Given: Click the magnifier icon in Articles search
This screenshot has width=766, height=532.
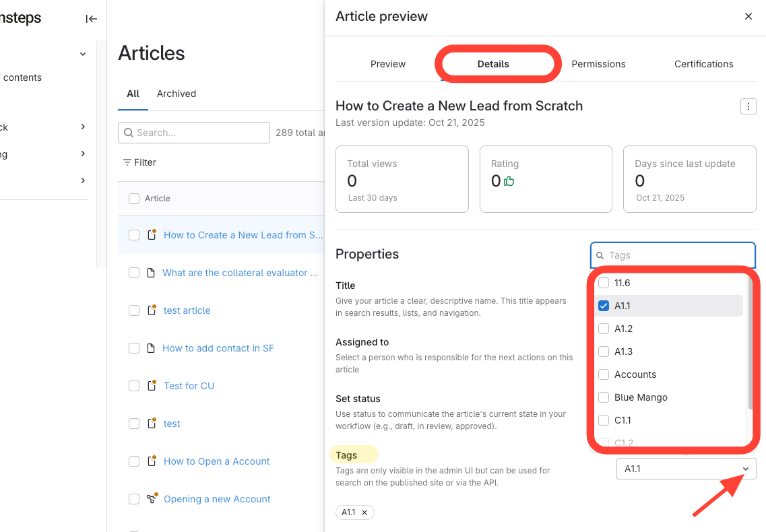Looking at the screenshot, I should tap(128, 133).
